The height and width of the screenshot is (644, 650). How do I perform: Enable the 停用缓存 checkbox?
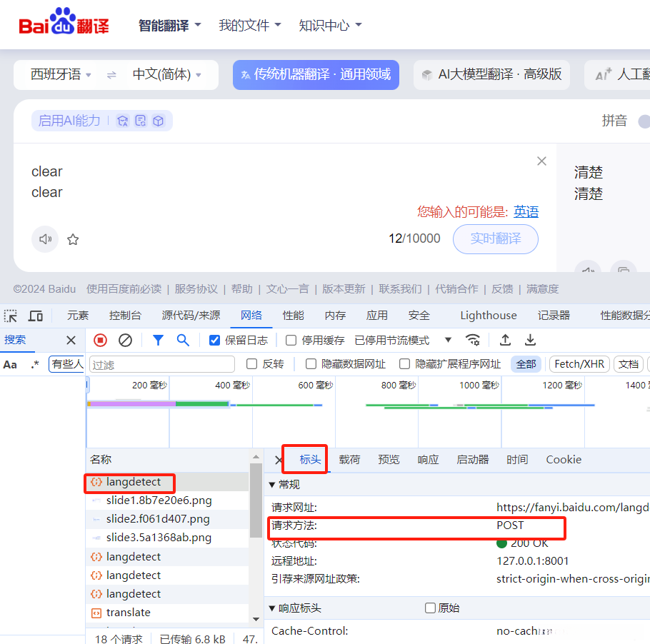click(x=290, y=341)
